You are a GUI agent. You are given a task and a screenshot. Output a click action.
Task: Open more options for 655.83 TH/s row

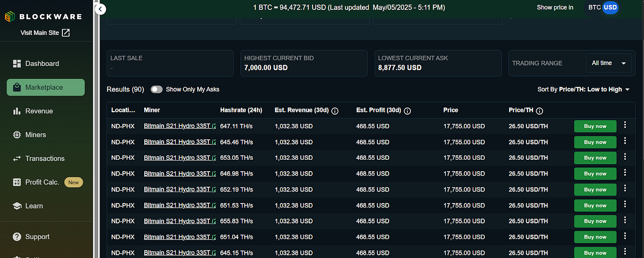click(x=625, y=220)
